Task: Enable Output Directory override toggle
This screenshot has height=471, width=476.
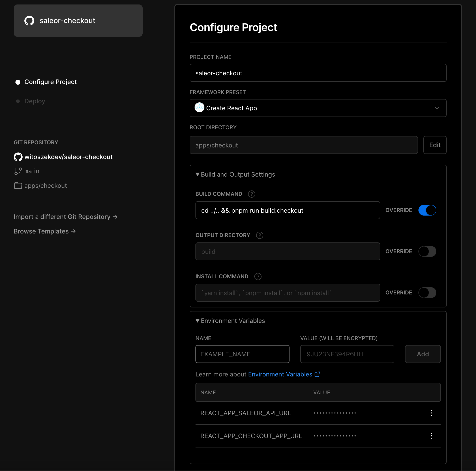Action: [427, 251]
